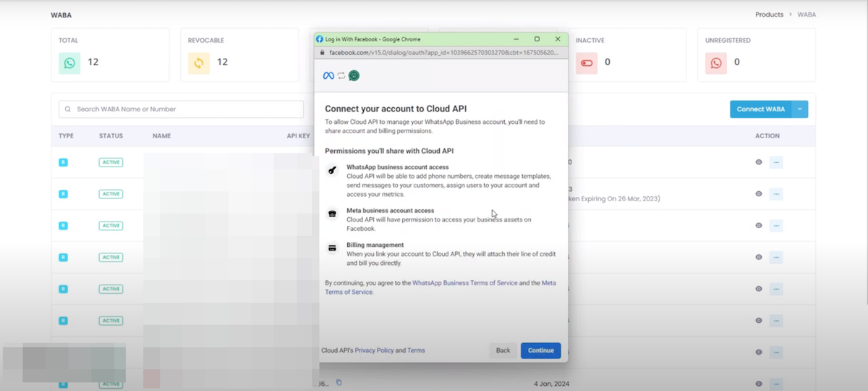Go to Products in the breadcrumb
Image resolution: width=868 pixels, height=391 pixels.
tap(769, 14)
